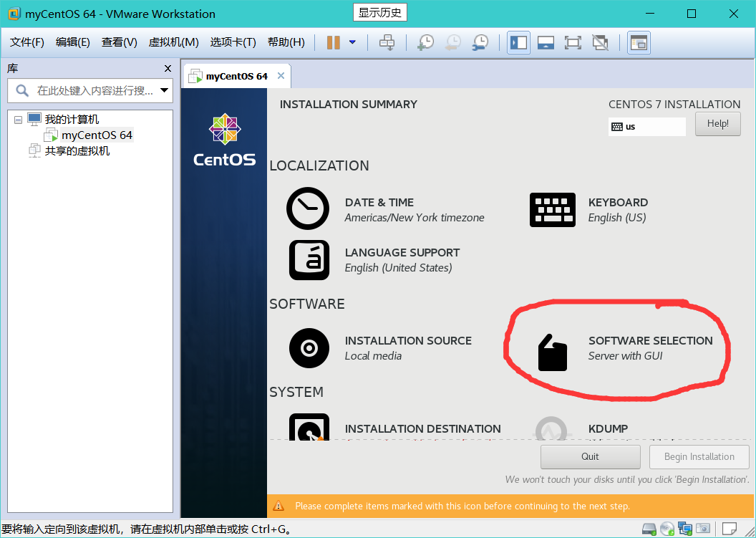Image resolution: width=756 pixels, height=538 pixels.
Task: Click the greyed-out camera-like device status icon
Action: (x=702, y=529)
